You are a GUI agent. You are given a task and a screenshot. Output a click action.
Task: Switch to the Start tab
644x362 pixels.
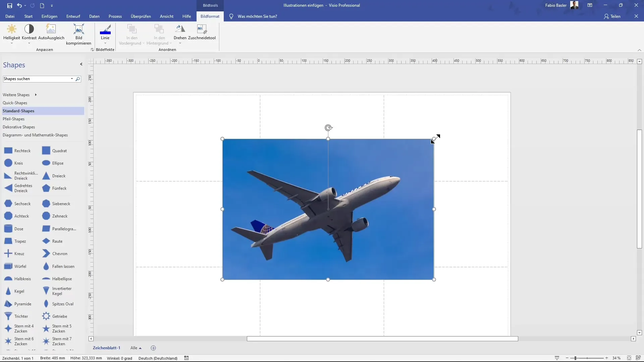coord(29,16)
